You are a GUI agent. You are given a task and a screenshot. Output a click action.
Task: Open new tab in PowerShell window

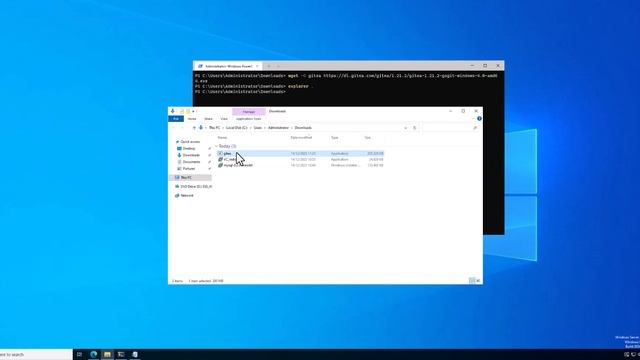click(x=269, y=66)
